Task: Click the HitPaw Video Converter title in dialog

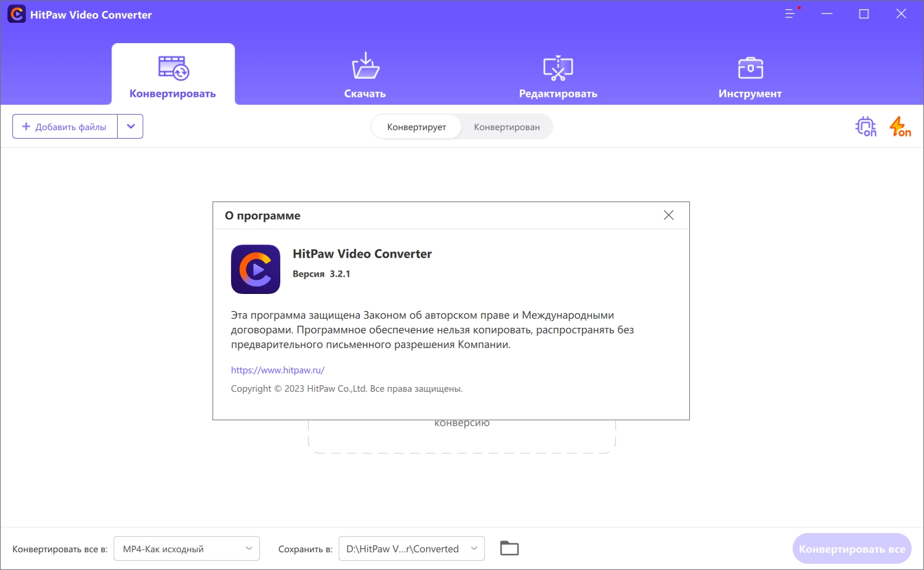Action: [362, 254]
